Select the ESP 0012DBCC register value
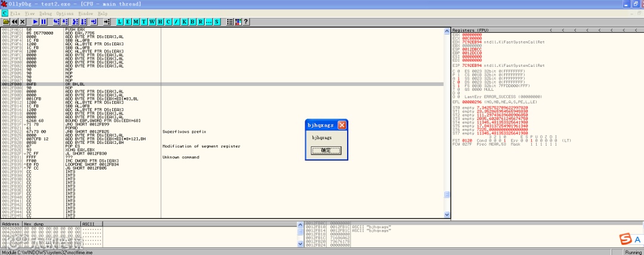The height and width of the screenshot is (255, 644). [470, 49]
